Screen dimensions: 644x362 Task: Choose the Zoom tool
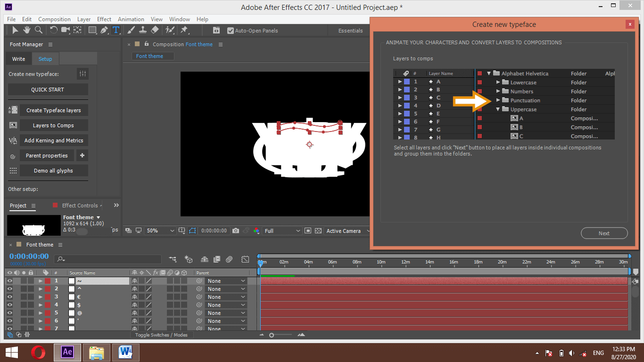[x=37, y=30]
